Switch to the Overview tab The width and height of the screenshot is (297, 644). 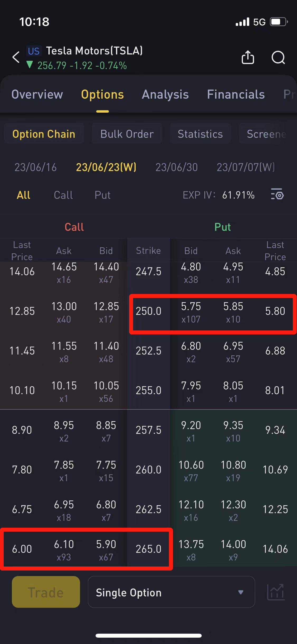(x=37, y=94)
